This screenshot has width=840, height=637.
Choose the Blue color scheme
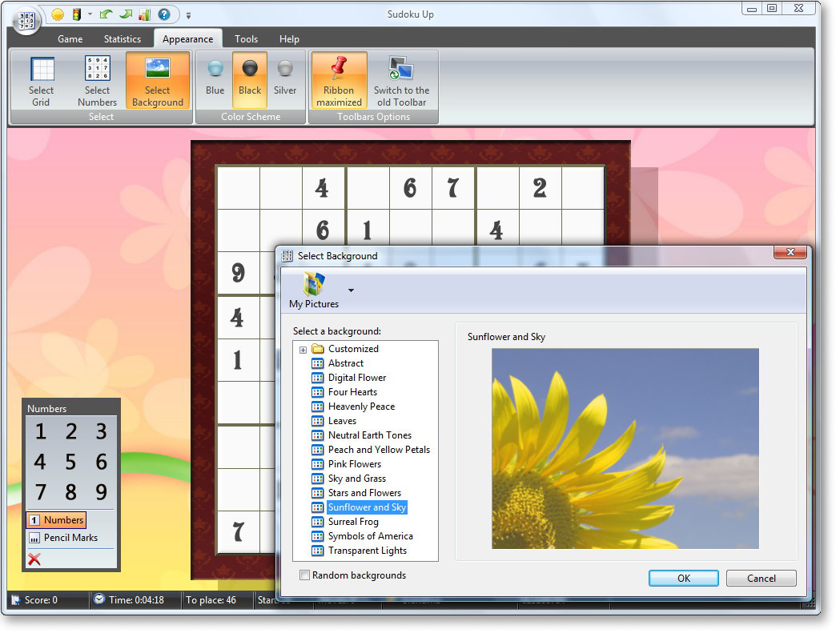(x=215, y=81)
